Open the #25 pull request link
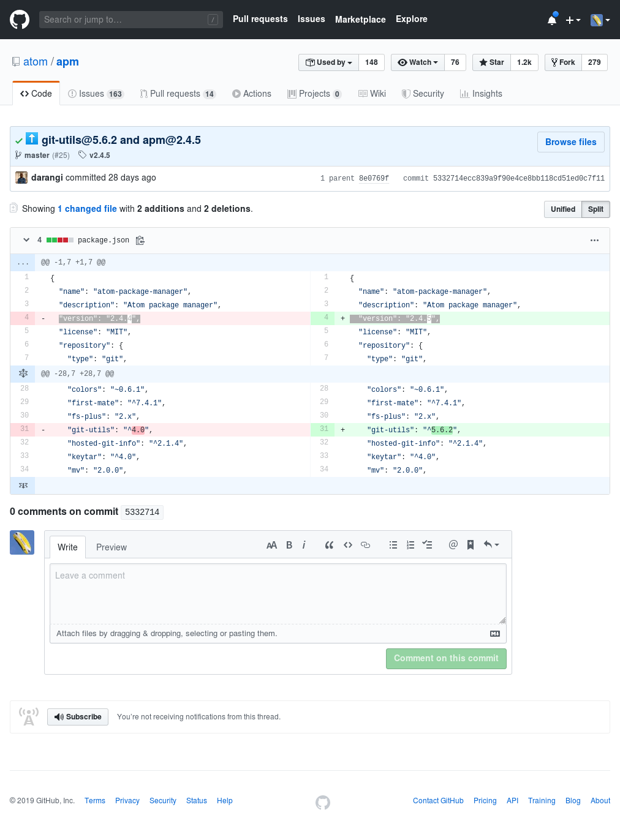Viewport: 620px width, 840px height. click(x=61, y=156)
